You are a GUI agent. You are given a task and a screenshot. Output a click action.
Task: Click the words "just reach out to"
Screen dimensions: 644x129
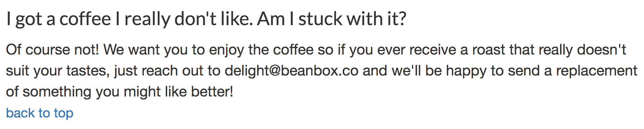(x=167, y=71)
